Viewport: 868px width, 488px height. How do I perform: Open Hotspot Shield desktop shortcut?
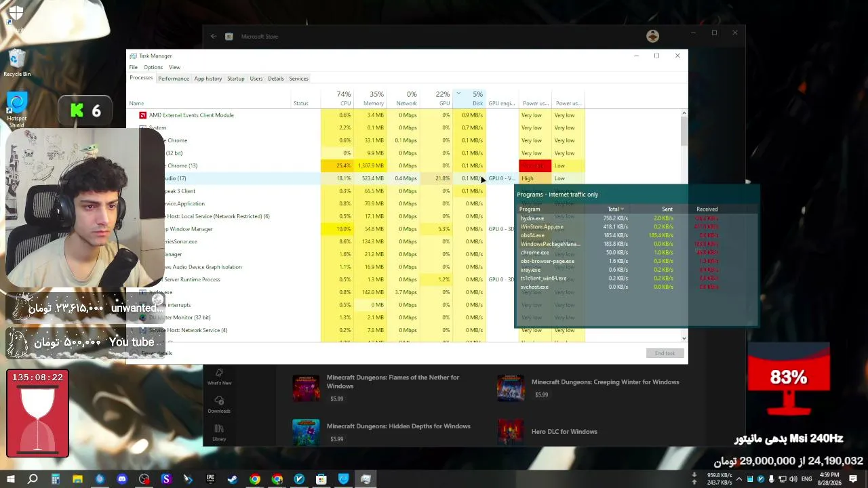pos(17,110)
